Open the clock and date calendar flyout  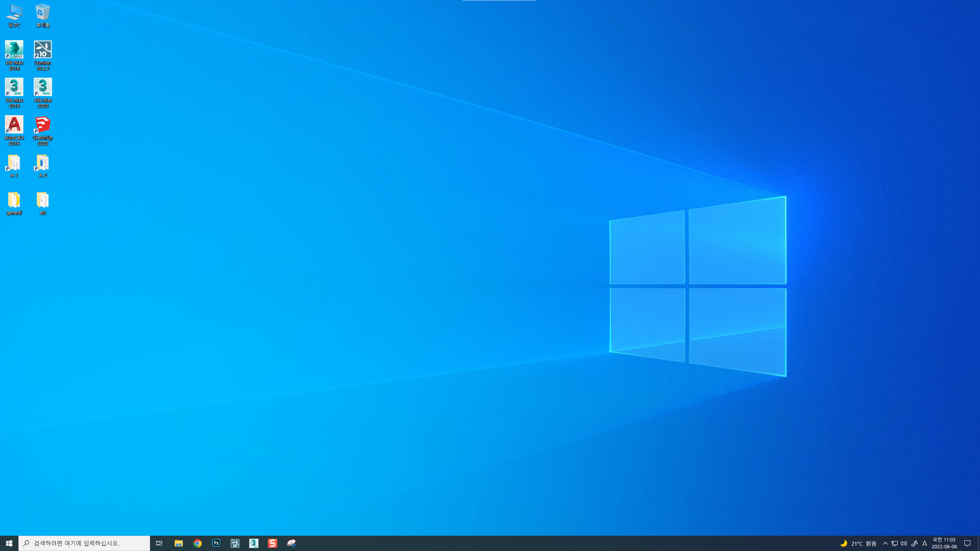(944, 543)
